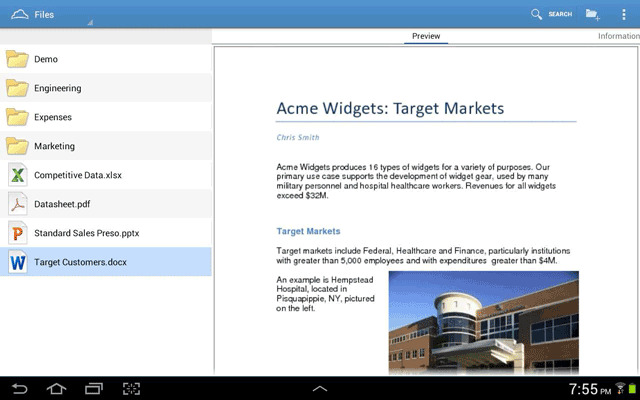Tap the Wi-Fi signal status icon
The image size is (640, 400).
point(620,388)
